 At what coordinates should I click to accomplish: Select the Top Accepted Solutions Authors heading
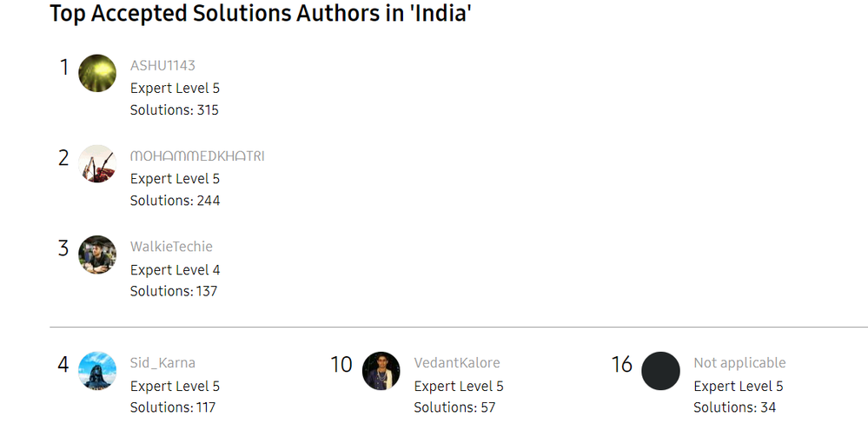coord(261,13)
